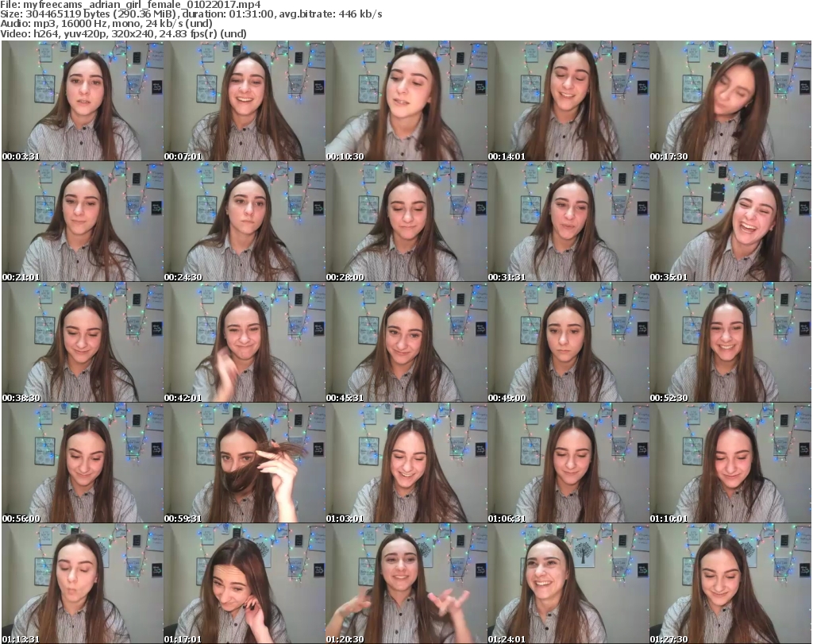Select the thumbnail at 01:10:01
813x644 pixels.
730,463
